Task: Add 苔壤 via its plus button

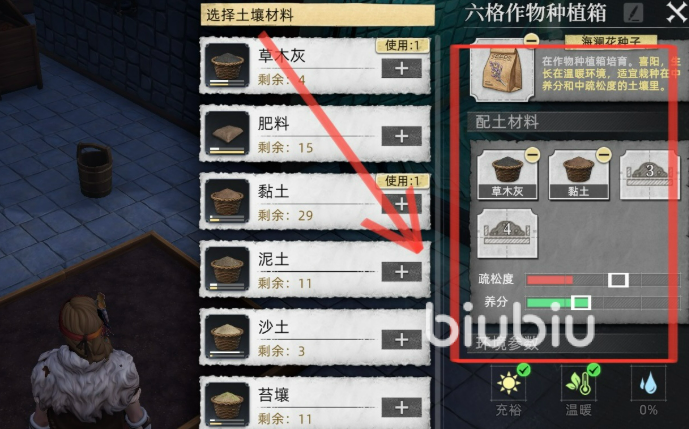Action: click(x=401, y=407)
